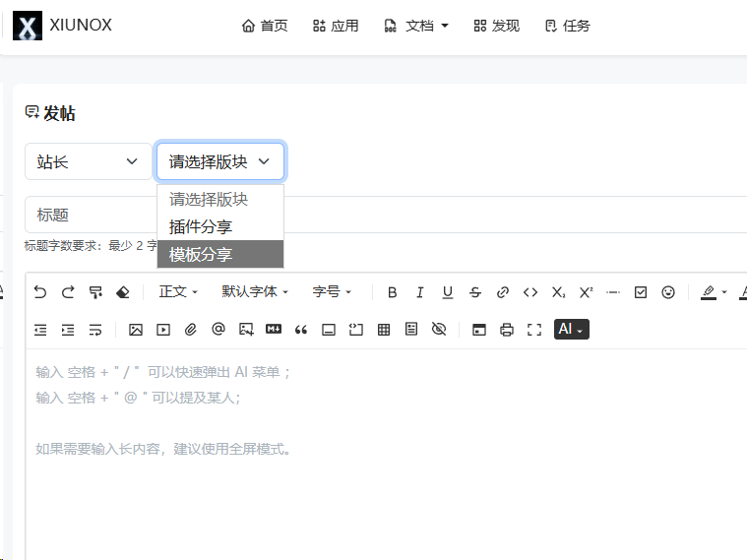Apply subscript formatting
The image size is (747, 560).
click(x=558, y=292)
